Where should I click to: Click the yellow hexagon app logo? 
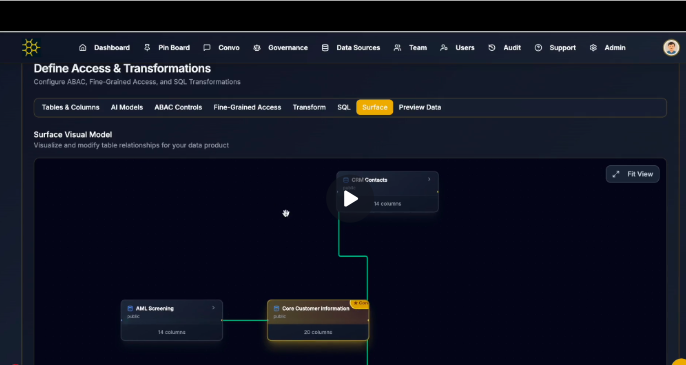click(31, 47)
